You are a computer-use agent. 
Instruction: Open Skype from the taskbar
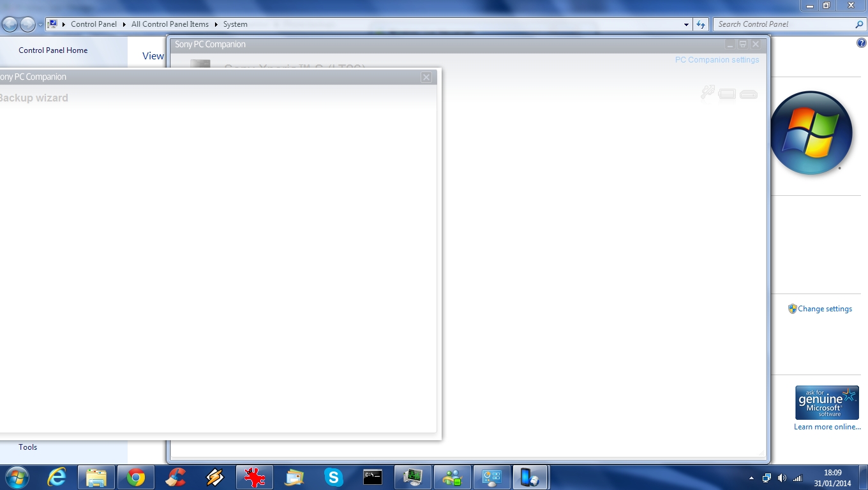click(x=334, y=477)
